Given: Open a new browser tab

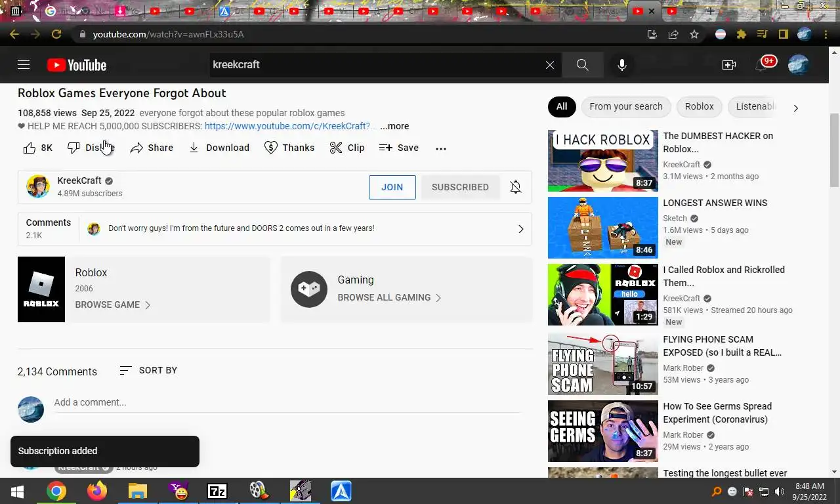Looking at the screenshot, I should pyautogui.click(x=710, y=11).
